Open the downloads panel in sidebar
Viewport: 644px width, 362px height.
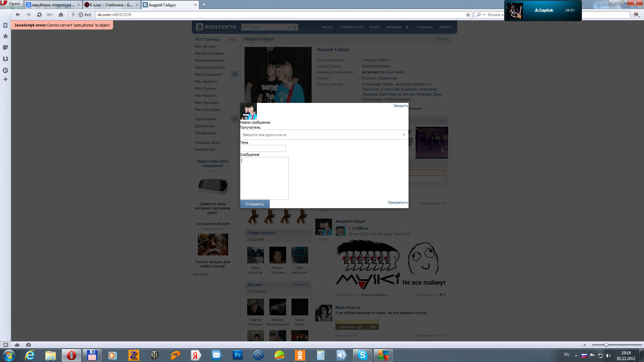point(5,59)
